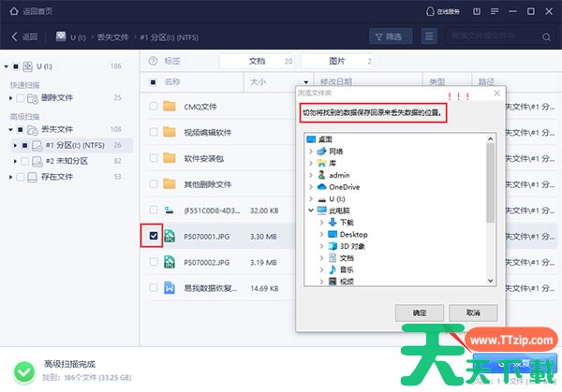The width and height of the screenshot is (562, 392).
Task: Click the 筛选 filter funnel button
Action: 386,36
